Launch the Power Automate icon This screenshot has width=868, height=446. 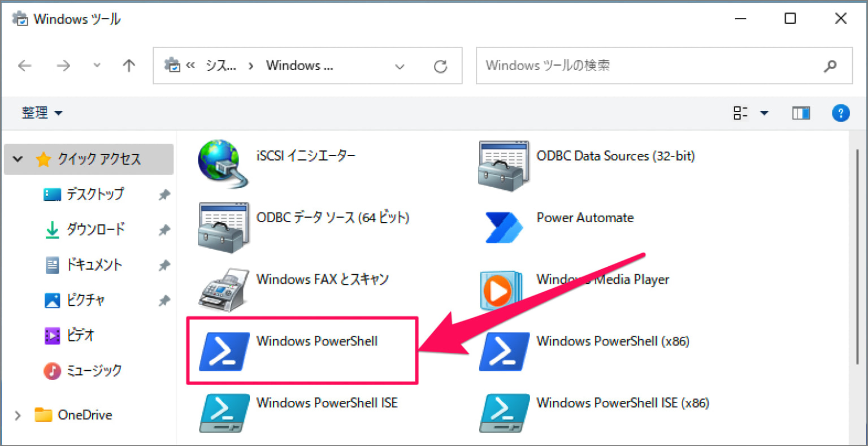[504, 227]
